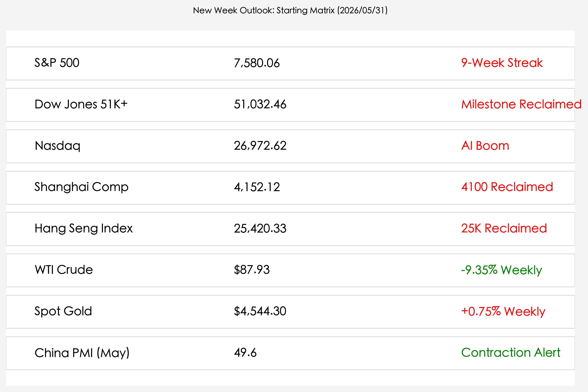Select the Dow Jones 51K+ label
This screenshot has width=588, height=392.
tap(81, 104)
